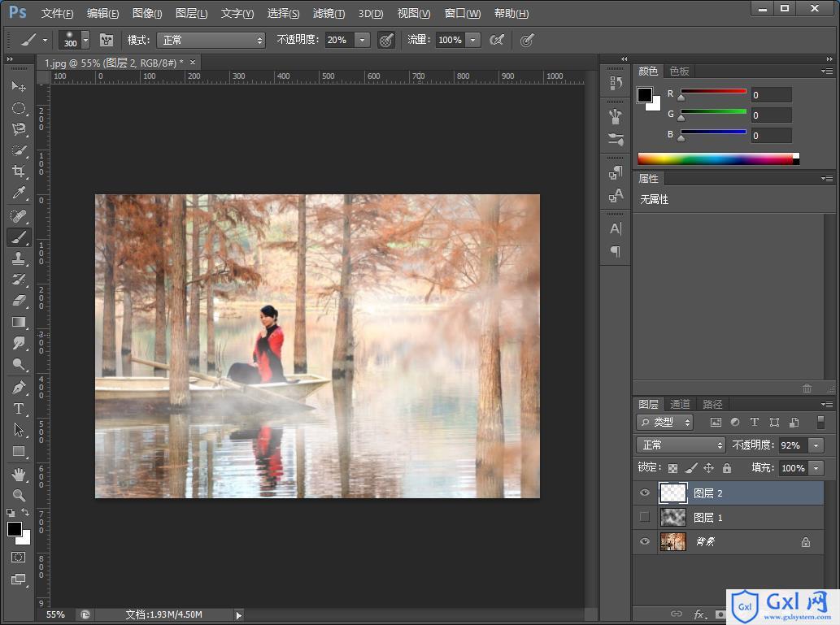Toggle the Brush panel
Screen dimensions: 840x625
(107, 40)
